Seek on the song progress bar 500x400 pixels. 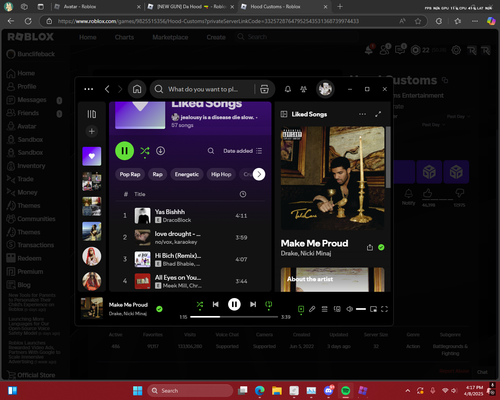pyautogui.click(x=234, y=317)
